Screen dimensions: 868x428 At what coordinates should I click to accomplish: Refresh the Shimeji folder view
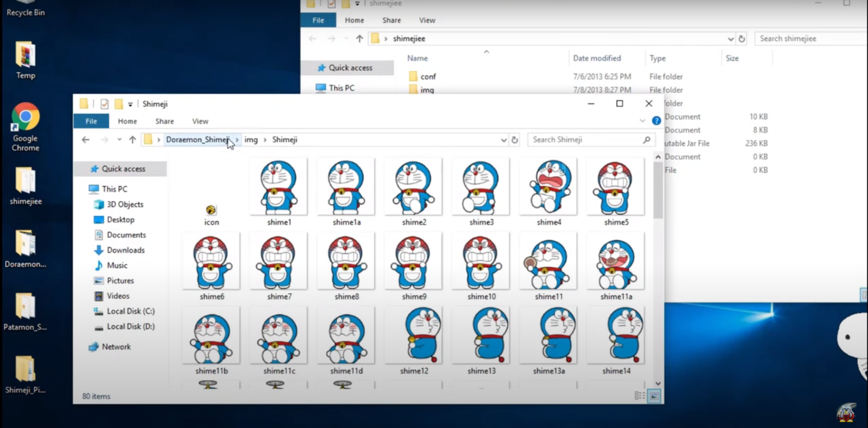click(x=514, y=140)
